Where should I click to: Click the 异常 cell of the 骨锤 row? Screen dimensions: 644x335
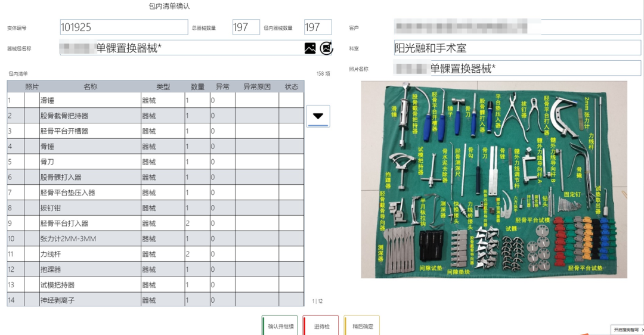pos(222,147)
